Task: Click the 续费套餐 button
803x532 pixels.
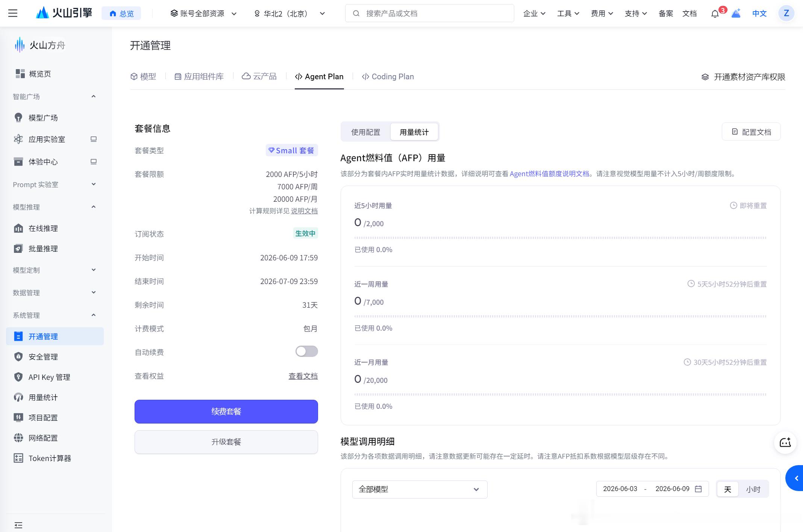Action: (226, 411)
